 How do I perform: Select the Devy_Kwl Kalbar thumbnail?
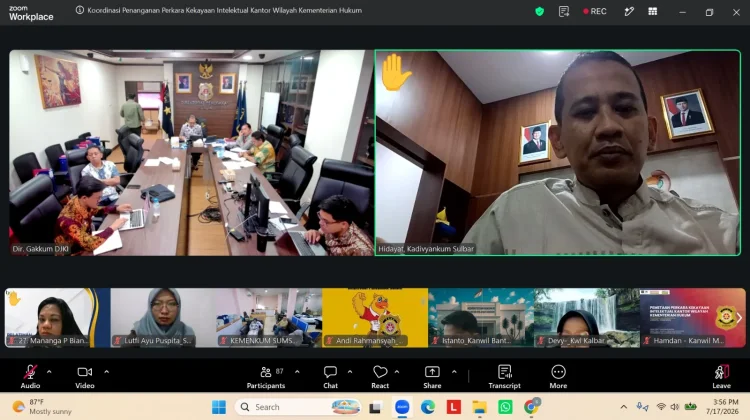tap(587, 318)
